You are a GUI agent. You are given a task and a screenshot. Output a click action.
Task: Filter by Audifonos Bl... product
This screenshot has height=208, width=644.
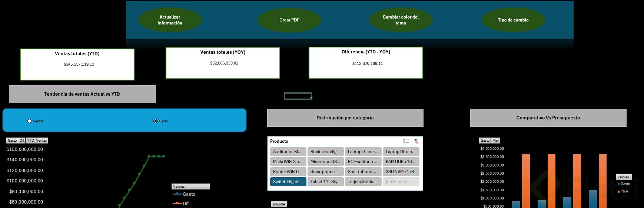[x=288, y=152]
